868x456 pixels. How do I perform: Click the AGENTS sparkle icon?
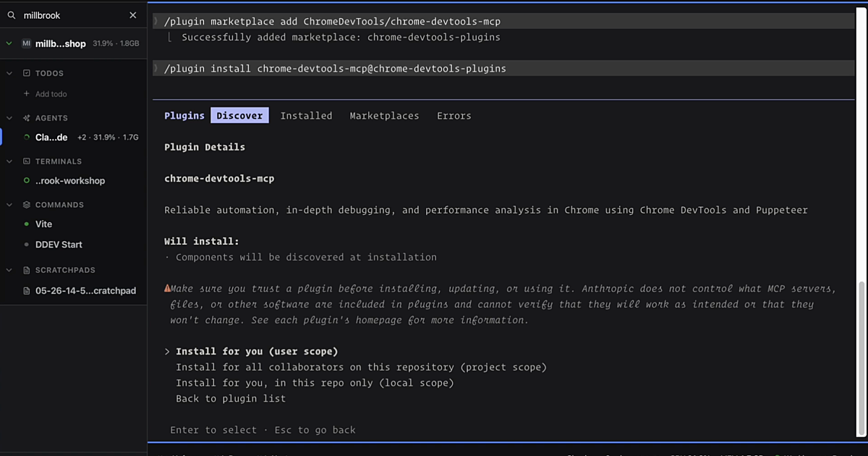point(27,118)
